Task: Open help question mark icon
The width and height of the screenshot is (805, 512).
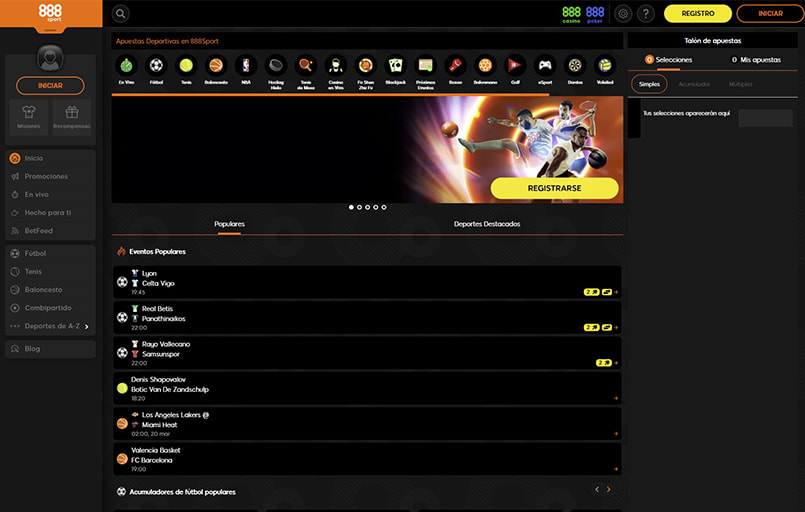Action: point(646,14)
